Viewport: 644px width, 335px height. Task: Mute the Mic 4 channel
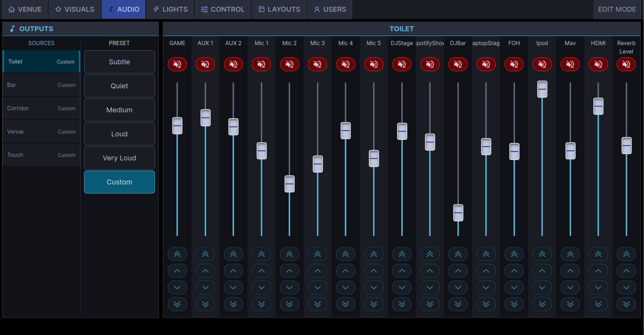tap(345, 64)
